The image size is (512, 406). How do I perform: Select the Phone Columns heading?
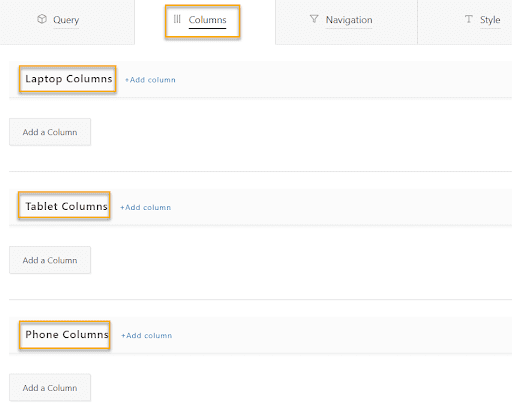(x=67, y=334)
